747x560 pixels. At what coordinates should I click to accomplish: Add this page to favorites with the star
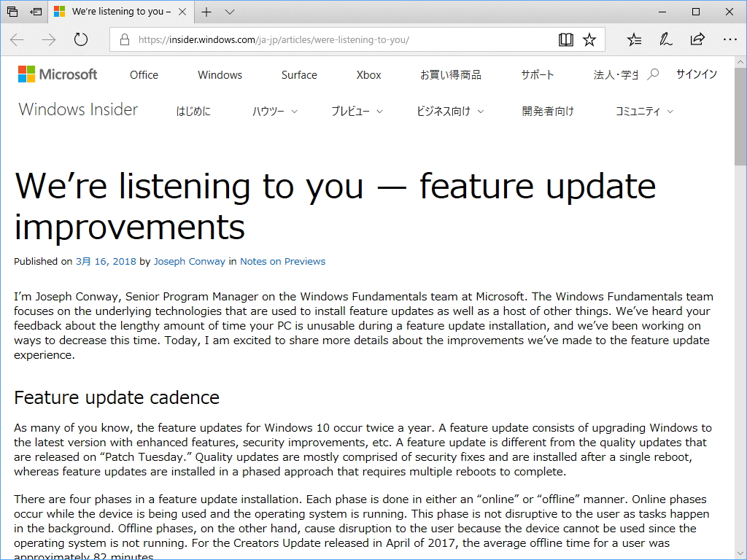tap(590, 40)
